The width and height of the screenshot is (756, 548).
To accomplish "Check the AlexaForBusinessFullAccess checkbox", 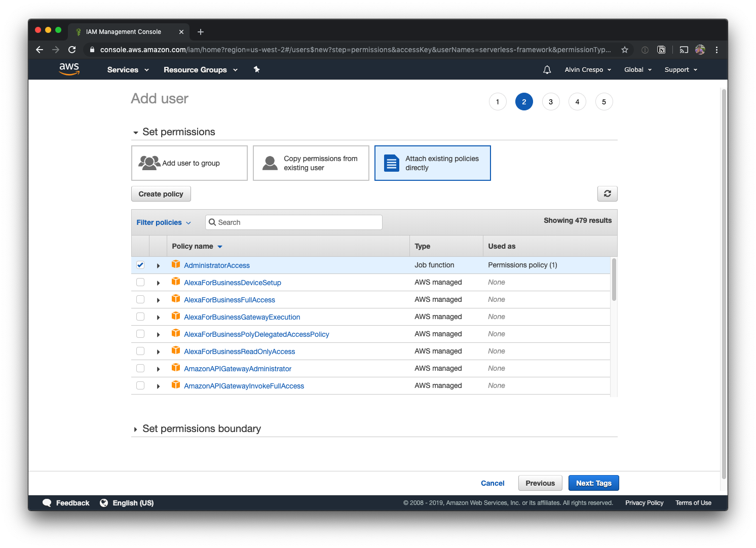I will (x=140, y=299).
